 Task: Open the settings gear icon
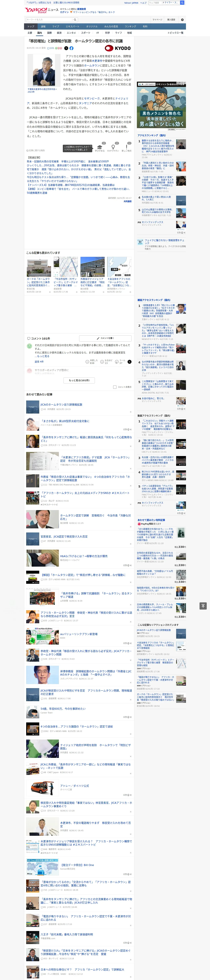pos(182,19)
